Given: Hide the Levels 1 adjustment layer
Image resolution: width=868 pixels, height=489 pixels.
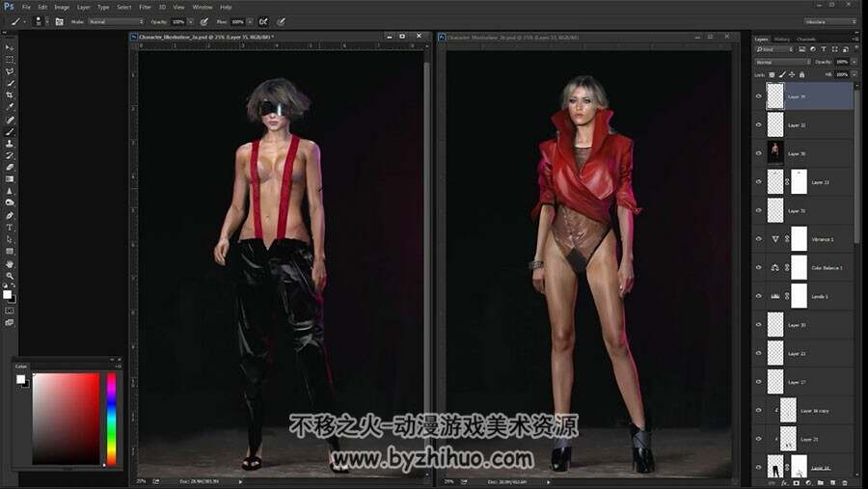Looking at the screenshot, I should 758,296.
